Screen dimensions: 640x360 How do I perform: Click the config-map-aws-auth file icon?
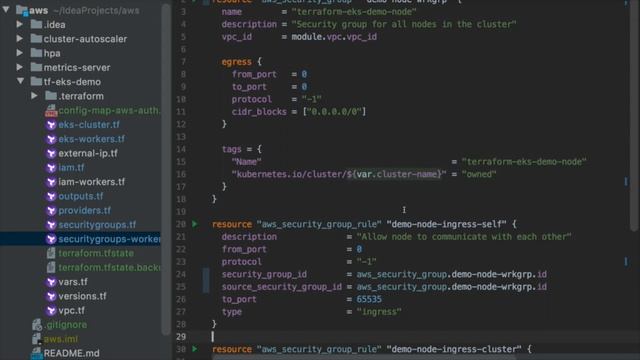(x=51, y=111)
